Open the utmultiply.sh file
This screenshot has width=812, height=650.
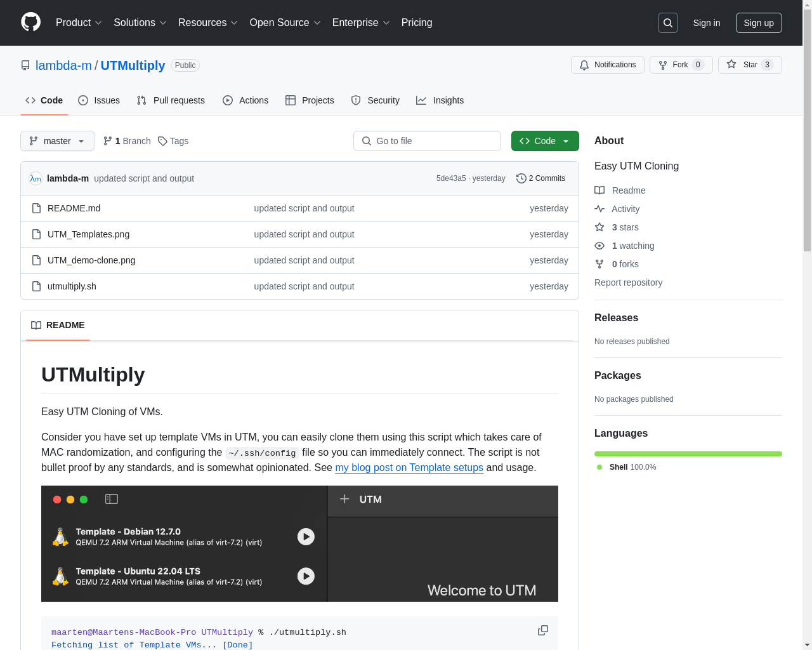click(72, 286)
